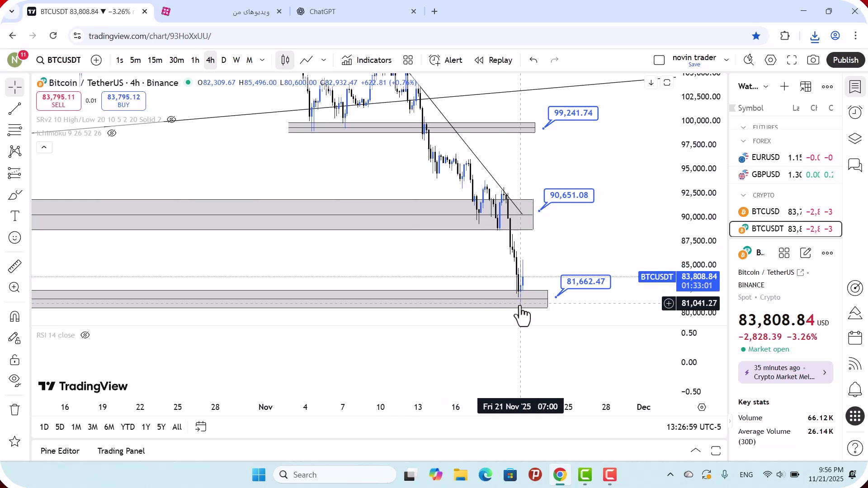Open object tree layers panel
868x488 pixels.
click(x=855, y=138)
